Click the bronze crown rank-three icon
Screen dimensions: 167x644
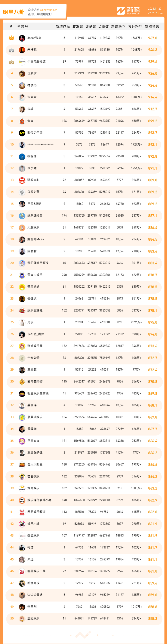pos(11,62)
